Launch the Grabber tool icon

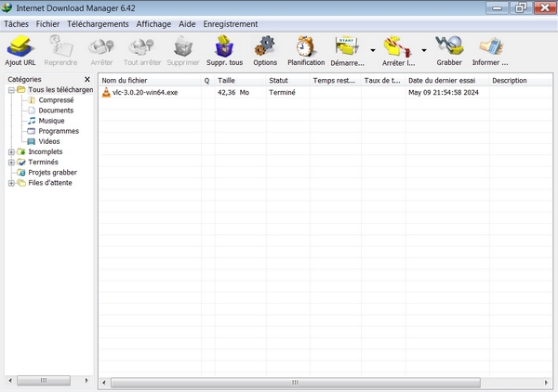click(x=449, y=46)
